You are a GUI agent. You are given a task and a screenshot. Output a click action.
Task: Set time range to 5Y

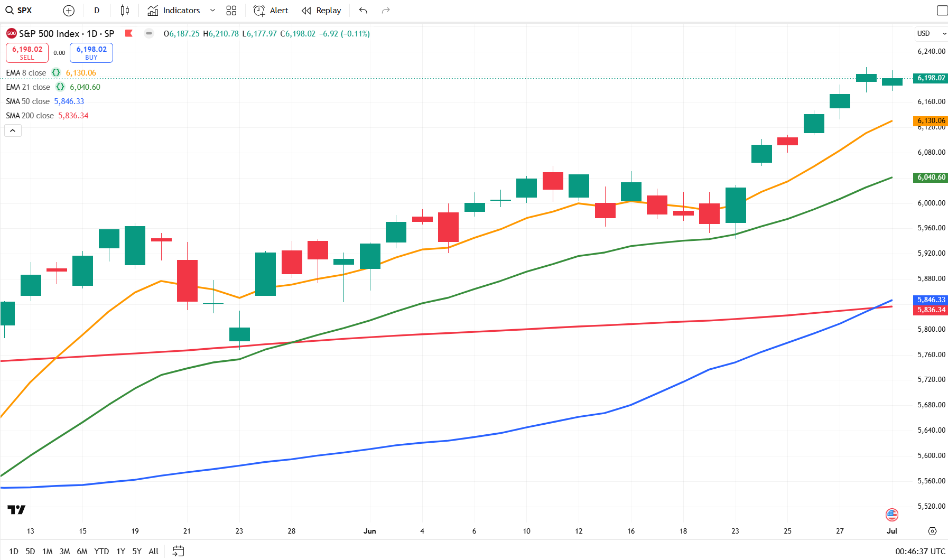tap(137, 551)
